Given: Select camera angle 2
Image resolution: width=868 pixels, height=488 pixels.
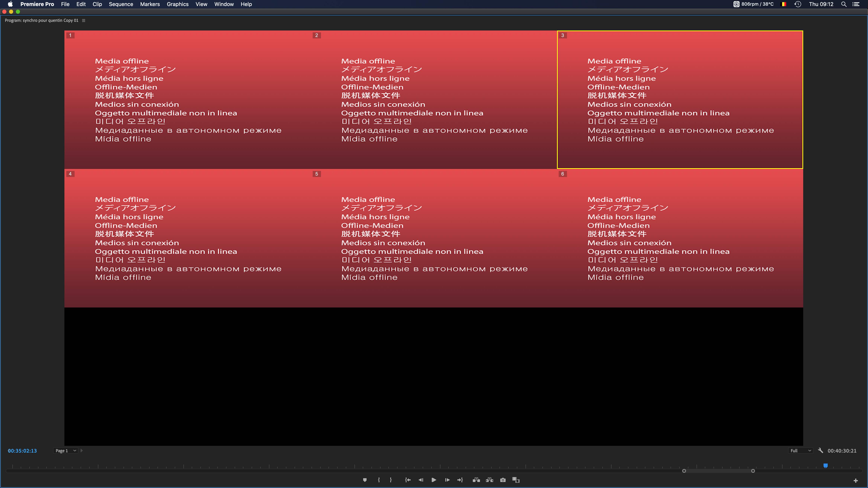Looking at the screenshot, I should click(x=434, y=100).
